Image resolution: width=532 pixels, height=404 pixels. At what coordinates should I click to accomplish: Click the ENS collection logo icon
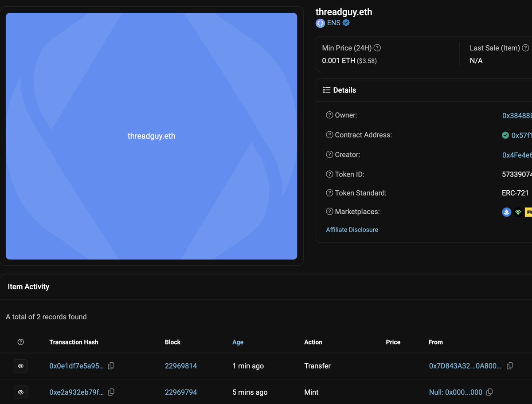(320, 23)
